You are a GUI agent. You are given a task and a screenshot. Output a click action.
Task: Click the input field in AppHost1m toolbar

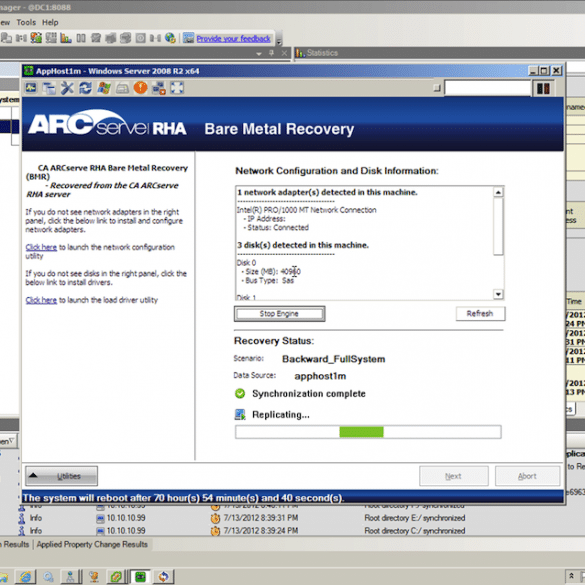click(488, 88)
